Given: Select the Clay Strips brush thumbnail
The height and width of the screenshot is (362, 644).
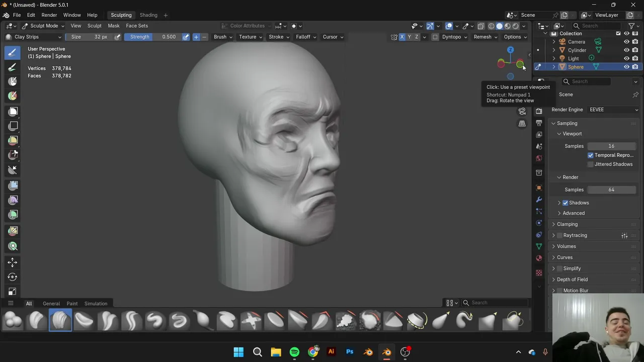Looking at the screenshot, I should tap(60, 320).
